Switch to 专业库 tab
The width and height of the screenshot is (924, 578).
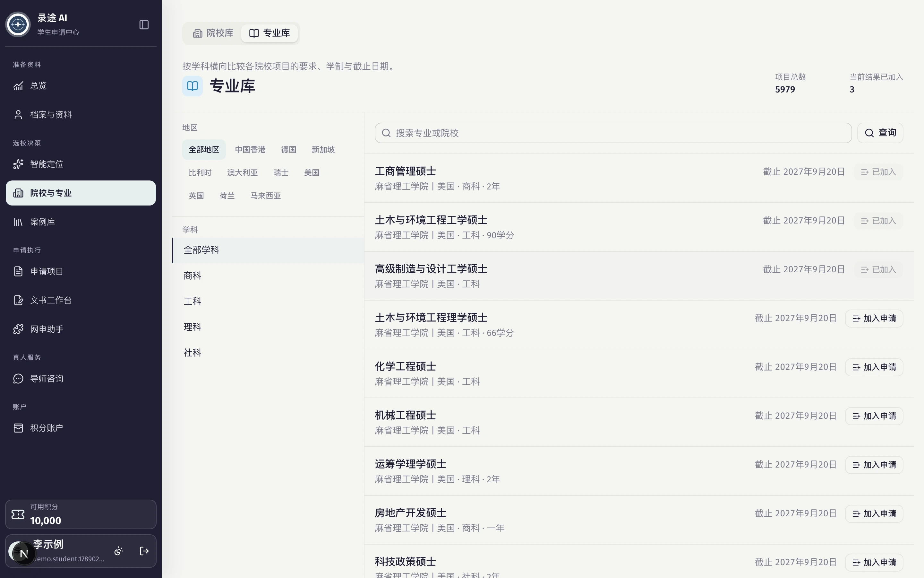coord(269,33)
